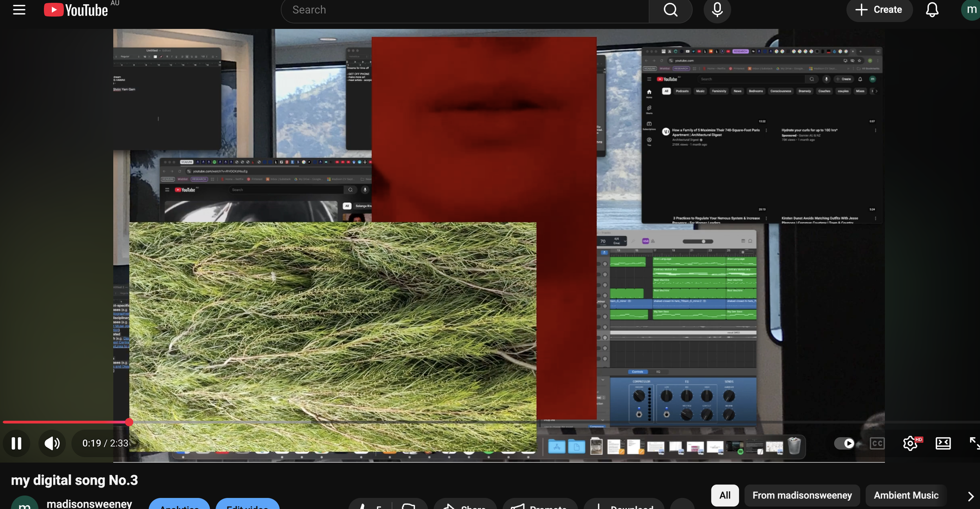Click the search magnifier button
The width and height of the screenshot is (980, 509).
pyautogui.click(x=670, y=10)
